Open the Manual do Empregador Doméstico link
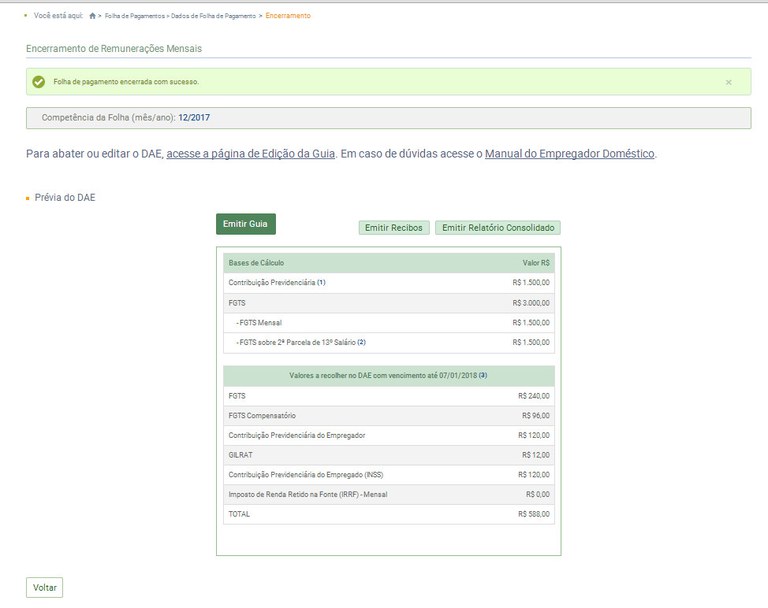Viewport: 768px width, 608px height. tap(569, 154)
